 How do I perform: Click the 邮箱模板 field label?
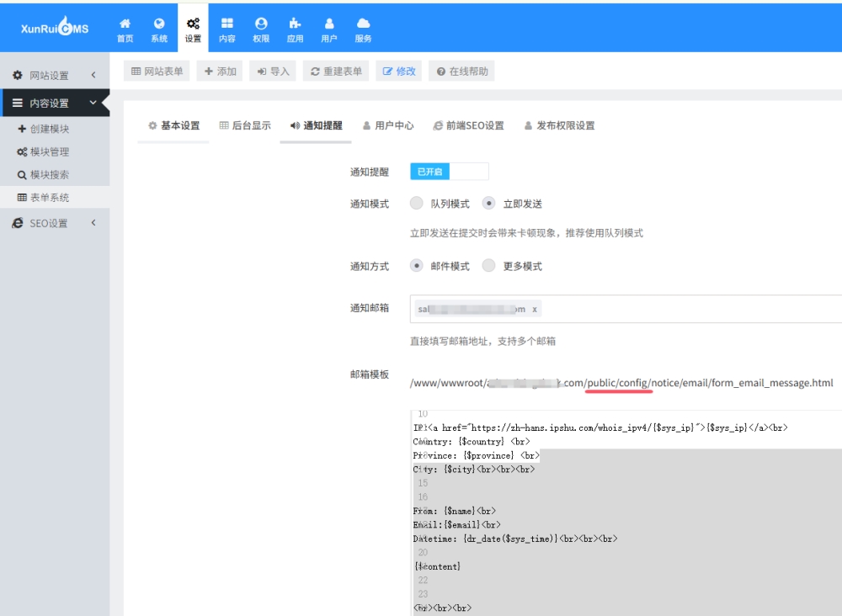pyautogui.click(x=370, y=374)
